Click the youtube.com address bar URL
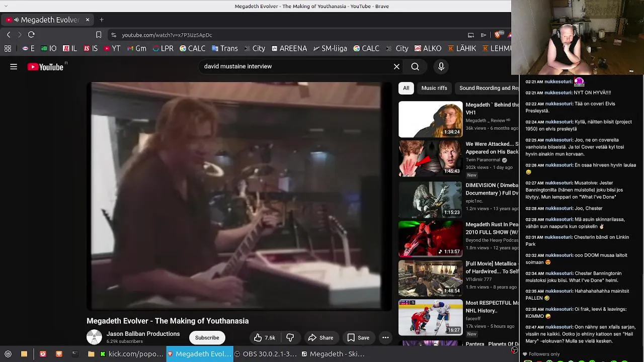Viewport: 644px width, 362px height. [x=167, y=35]
